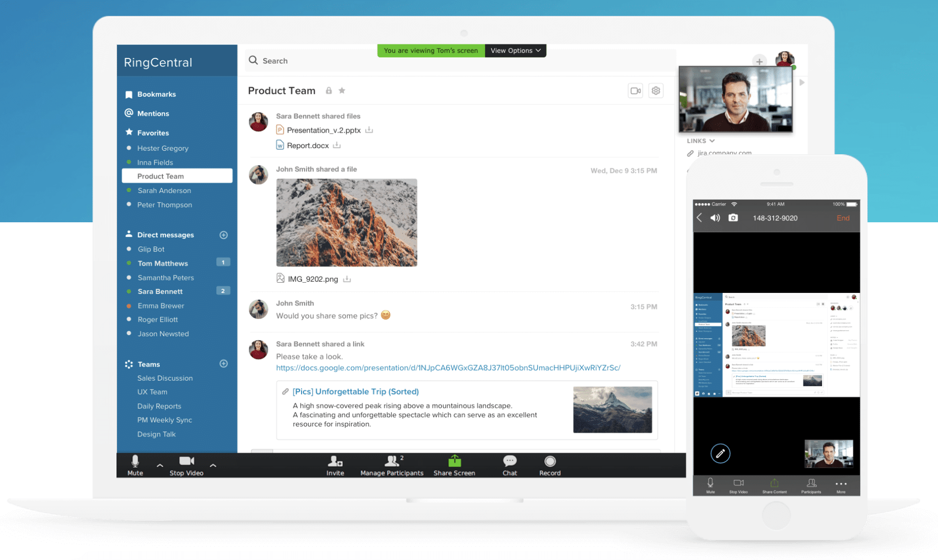Select Tom Matthews direct message
The width and height of the screenshot is (938, 560).
(162, 263)
